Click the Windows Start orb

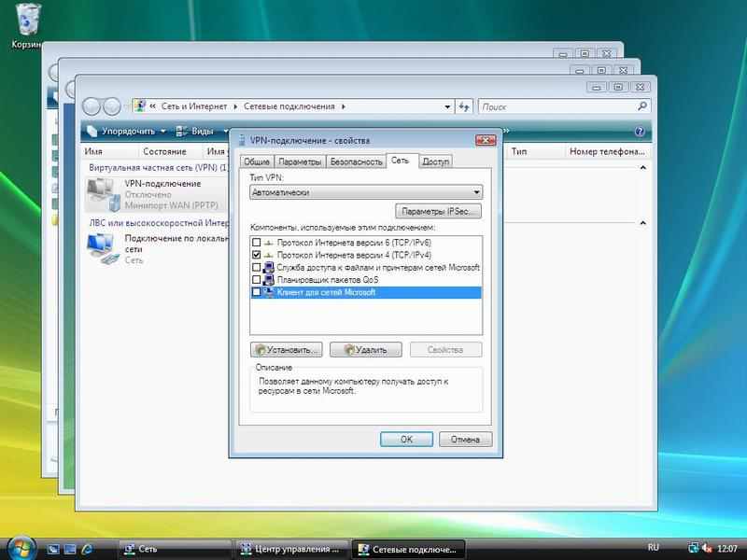pyautogui.click(x=21, y=549)
